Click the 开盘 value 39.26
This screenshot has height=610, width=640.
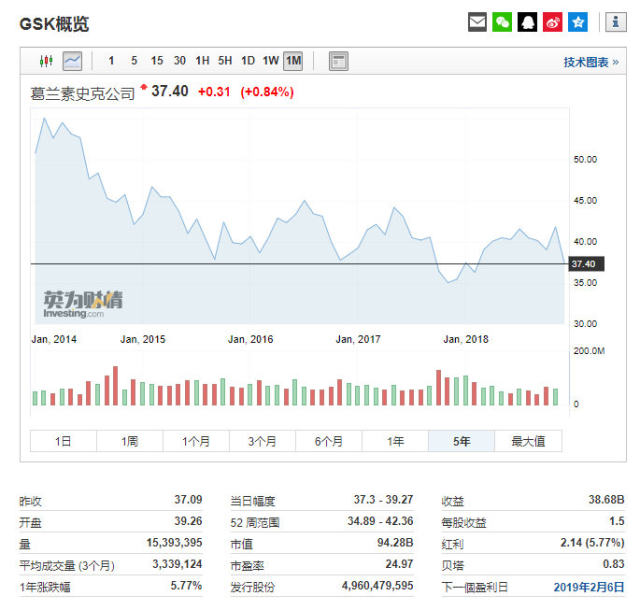pyautogui.click(x=188, y=521)
